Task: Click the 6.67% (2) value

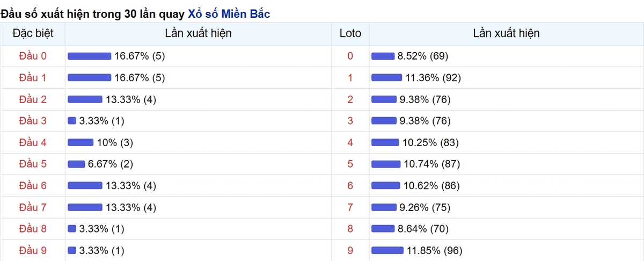Action: pyautogui.click(x=111, y=164)
